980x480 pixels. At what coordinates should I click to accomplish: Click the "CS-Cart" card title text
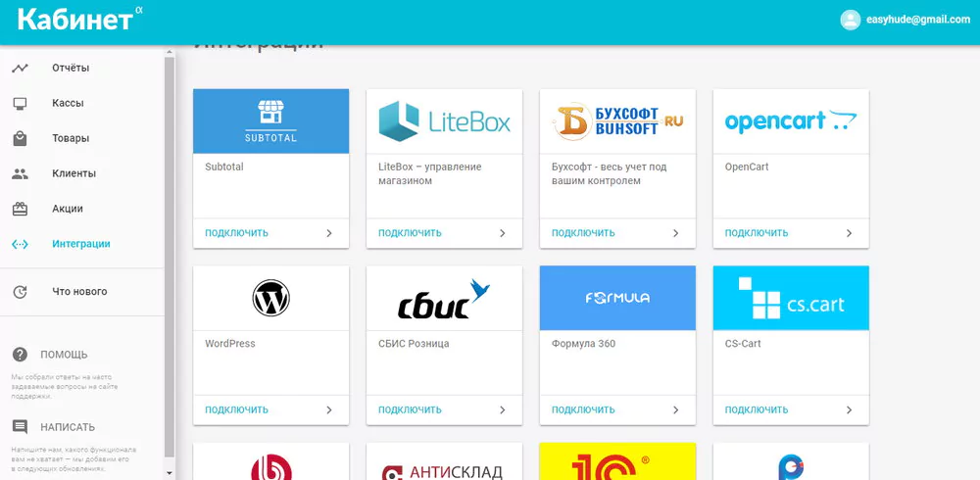coord(743,344)
